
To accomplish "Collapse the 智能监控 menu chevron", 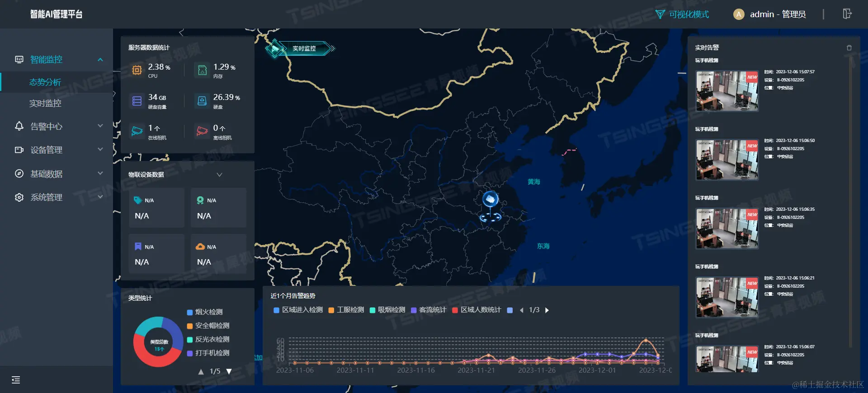I will pos(100,60).
